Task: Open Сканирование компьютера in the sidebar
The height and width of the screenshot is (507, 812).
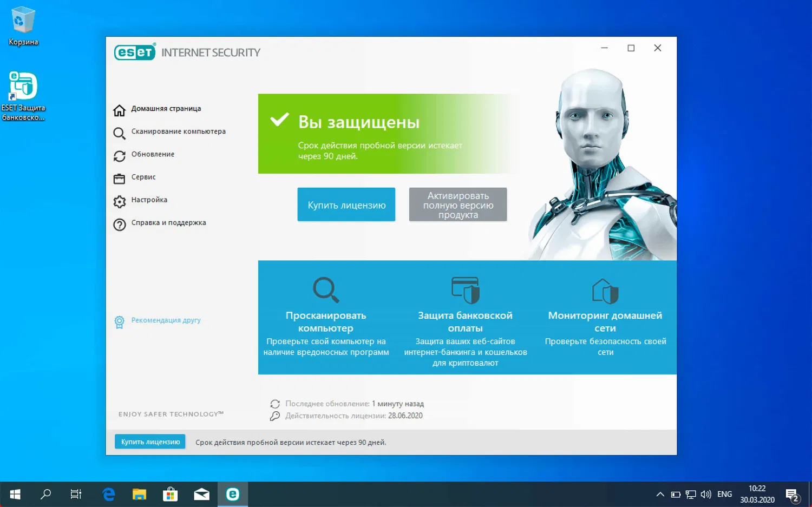Action: [178, 131]
